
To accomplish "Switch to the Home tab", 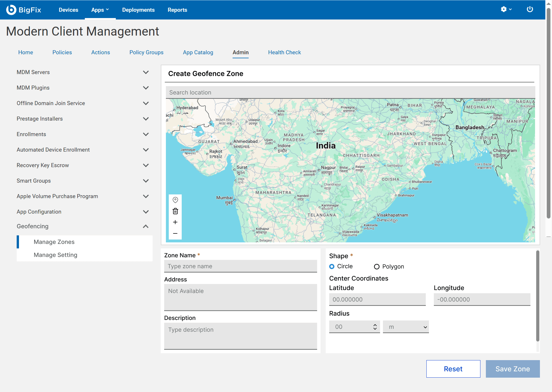I will [26, 52].
